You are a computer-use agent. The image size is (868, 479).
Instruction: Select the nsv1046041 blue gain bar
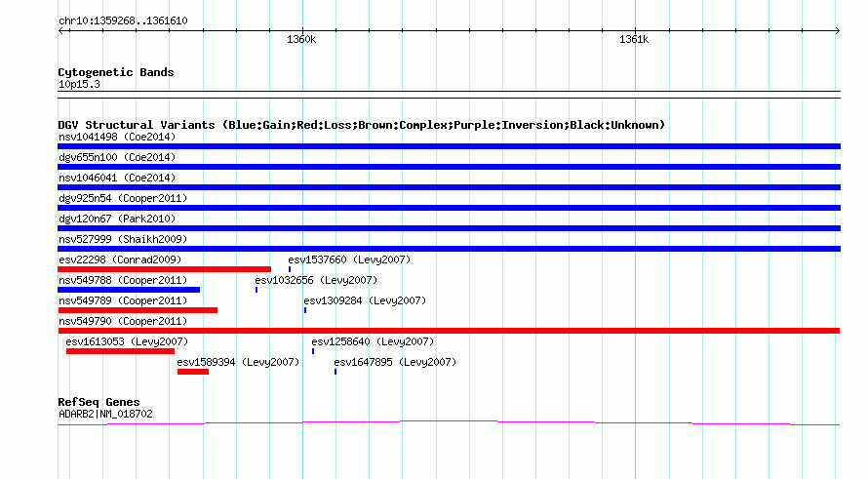449,187
